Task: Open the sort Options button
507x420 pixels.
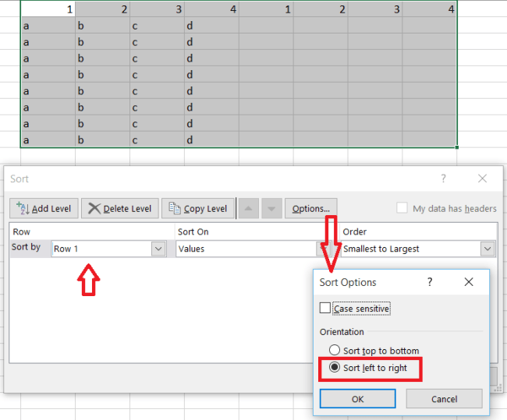Action: pos(311,209)
